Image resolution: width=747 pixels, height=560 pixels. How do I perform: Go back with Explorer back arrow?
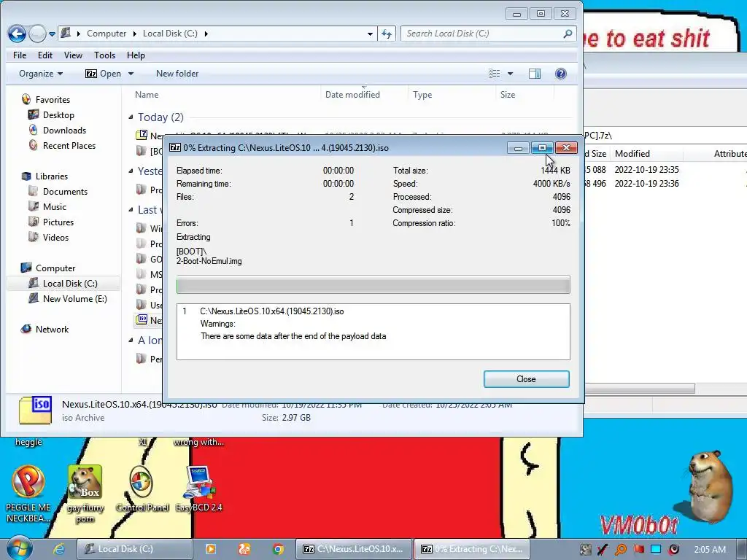(x=18, y=34)
